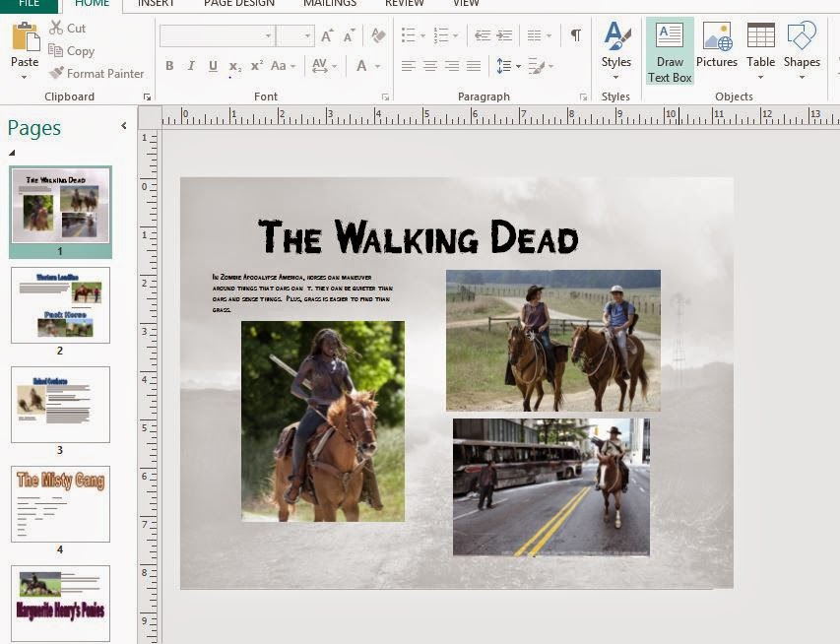Decrease font size with shrink font icon

(350, 35)
